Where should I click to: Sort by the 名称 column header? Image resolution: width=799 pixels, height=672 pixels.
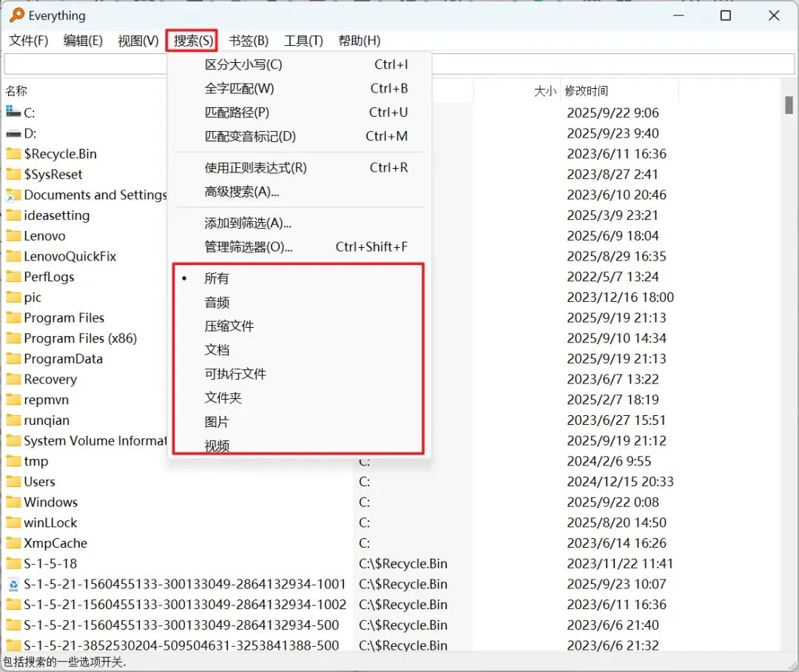pos(16,91)
